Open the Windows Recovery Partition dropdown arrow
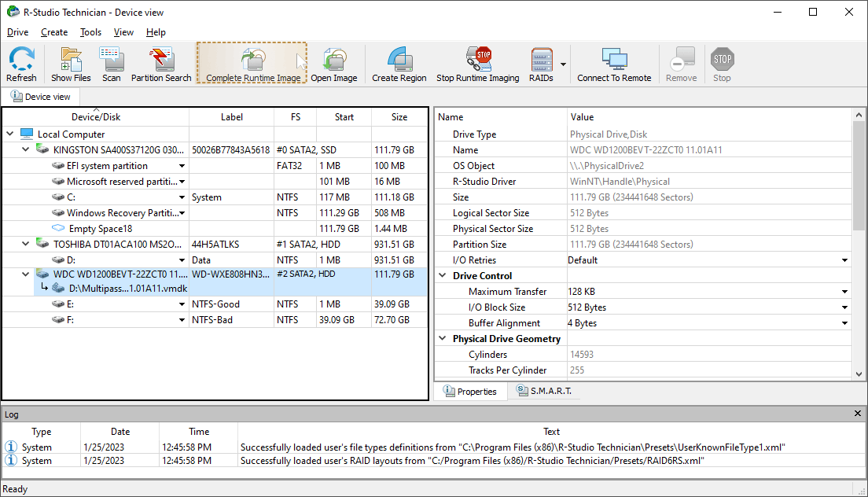The width and height of the screenshot is (868, 497). point(182,212)
